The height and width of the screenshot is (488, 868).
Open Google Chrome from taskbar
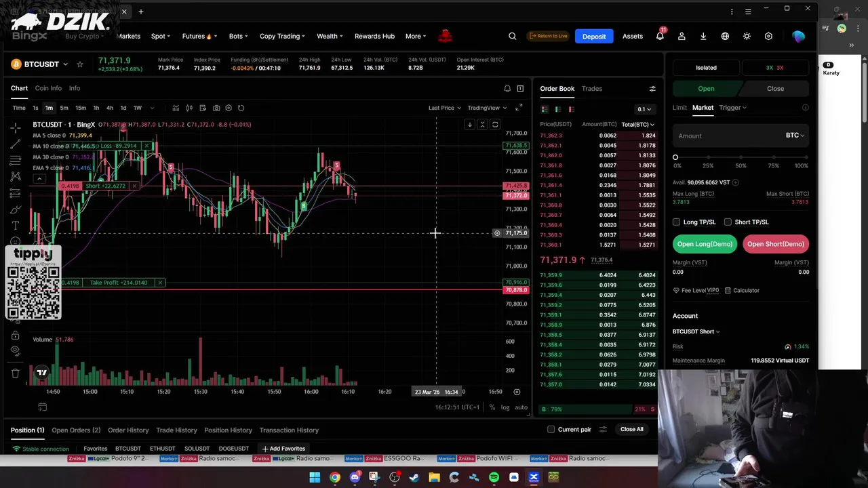(x=335, y=478)
